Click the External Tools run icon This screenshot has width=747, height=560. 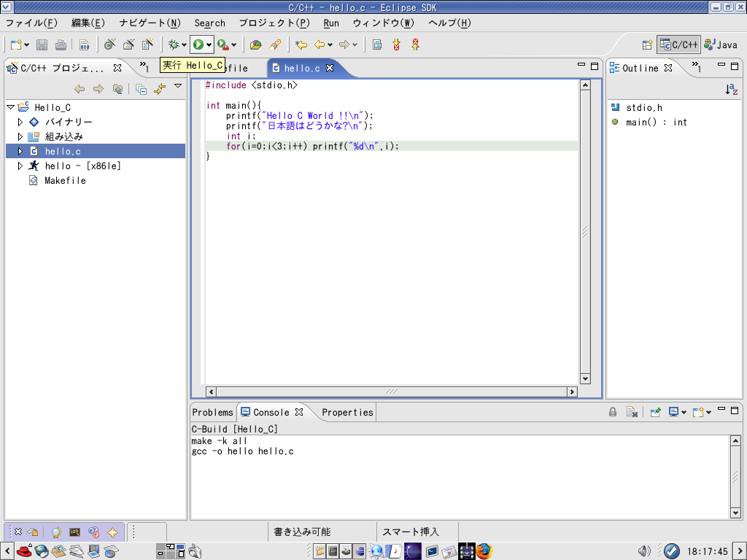click(x=222, y=44)
